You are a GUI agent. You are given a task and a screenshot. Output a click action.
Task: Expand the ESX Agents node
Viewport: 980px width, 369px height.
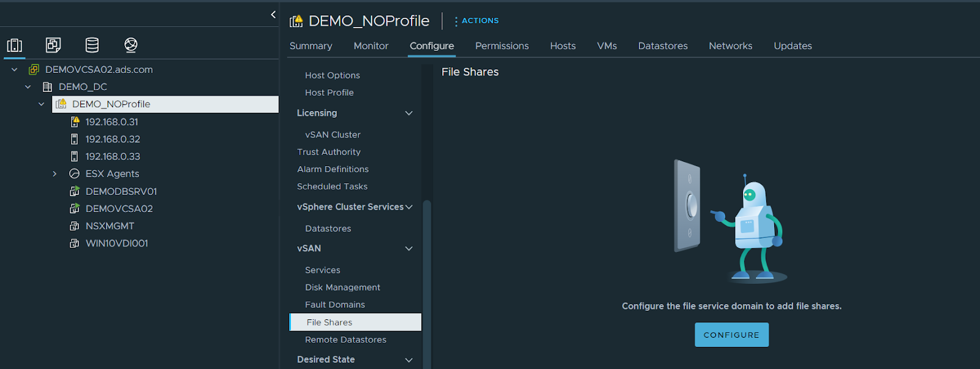tap(55, 173)
